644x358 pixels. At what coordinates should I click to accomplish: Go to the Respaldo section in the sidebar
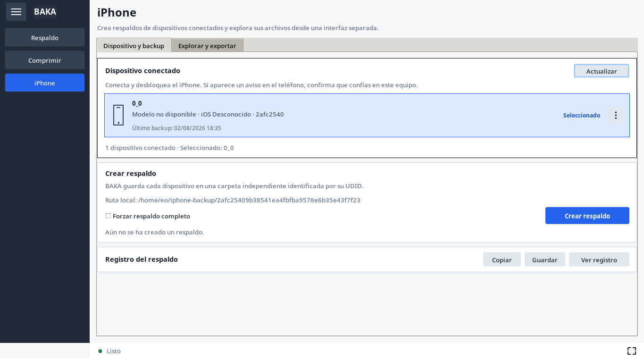pyautogui.click(x=45, y=38)
